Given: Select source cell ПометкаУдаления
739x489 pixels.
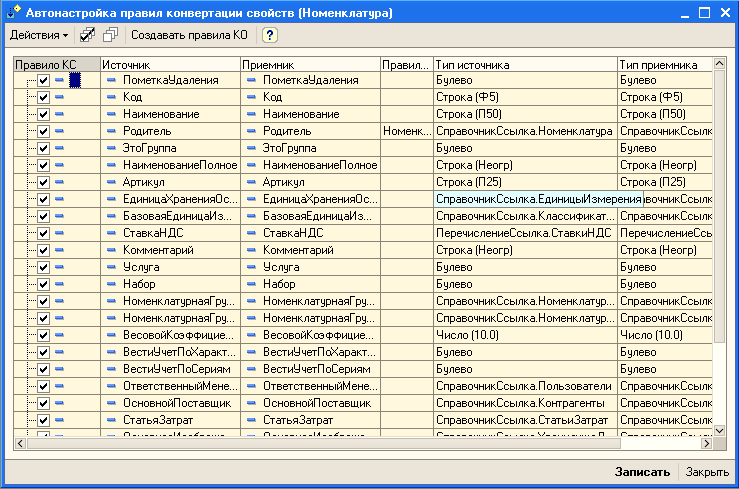Looking at the screenshot, I should tap(171, 80).
